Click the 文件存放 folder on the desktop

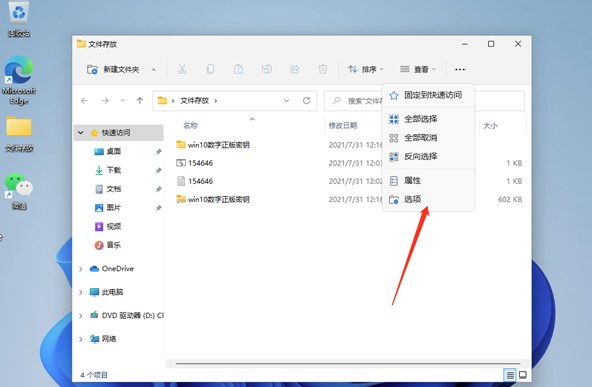pos(19,134)
